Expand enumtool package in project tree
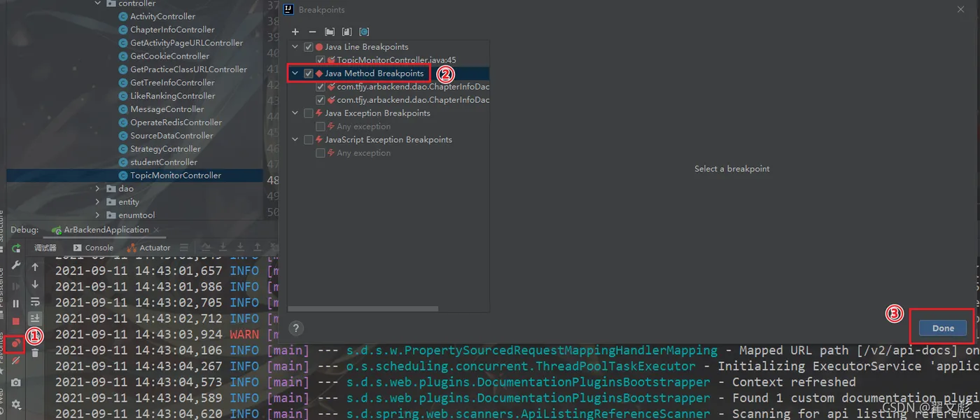980x420 pixels. pyautogui.click(x=98, y=216)
